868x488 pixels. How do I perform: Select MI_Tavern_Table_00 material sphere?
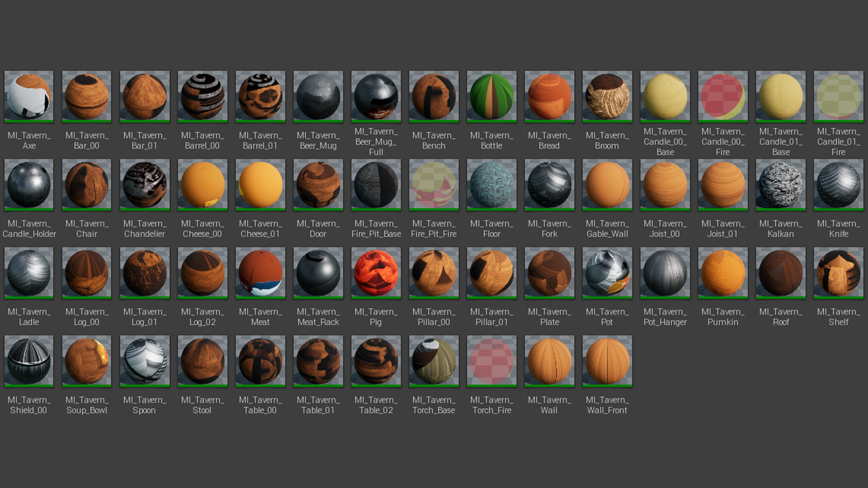tap(260, 361)
